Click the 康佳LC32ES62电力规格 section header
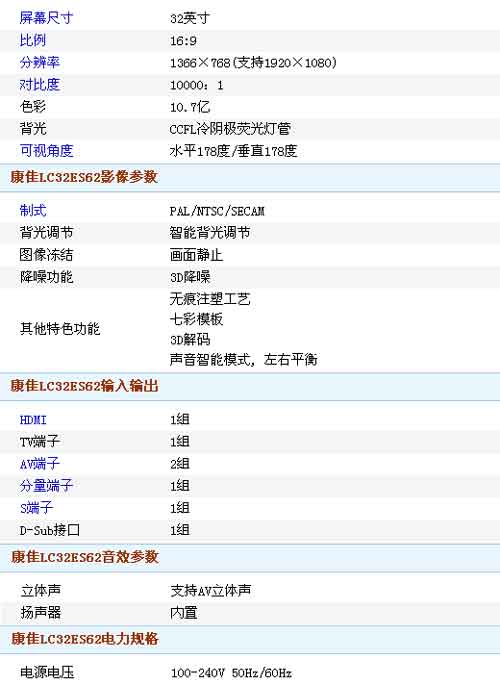 coord(85,639)
